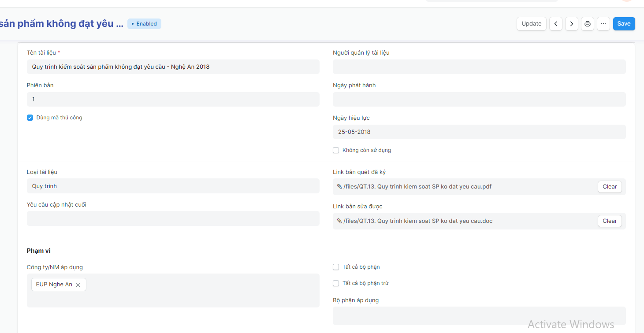Clear the signed scan PDF link
Viewport: 644px width, 333px height.
[x=609, y=187]
